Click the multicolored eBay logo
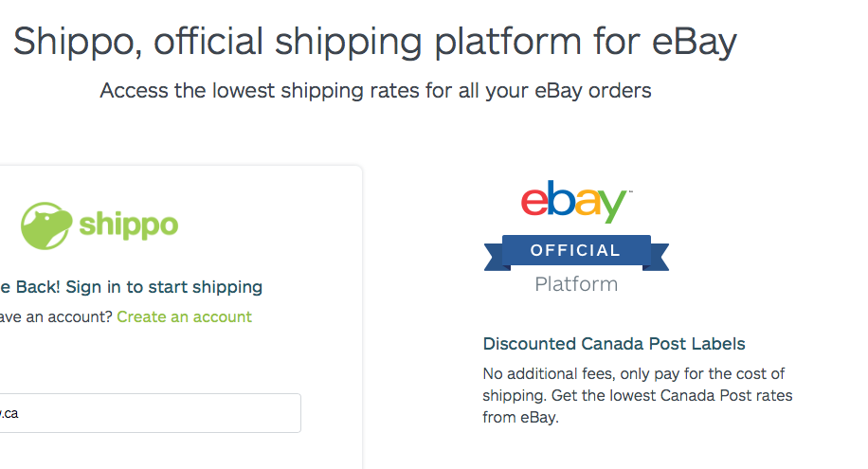Screen dimensions: 868x469 coord(575,201)
